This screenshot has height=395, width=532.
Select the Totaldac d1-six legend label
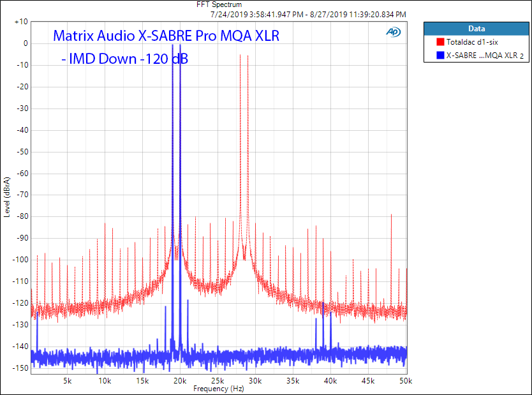472,42
